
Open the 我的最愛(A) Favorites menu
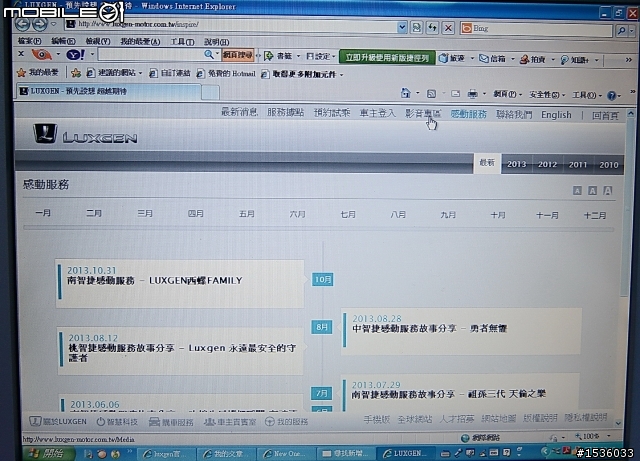click(x=140, y=42)
